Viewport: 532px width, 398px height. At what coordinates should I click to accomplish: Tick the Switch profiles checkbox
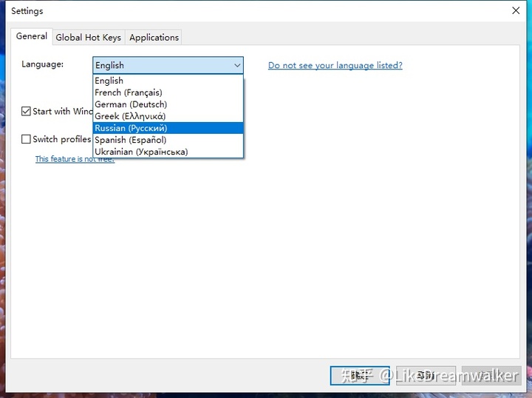point(26,139)
